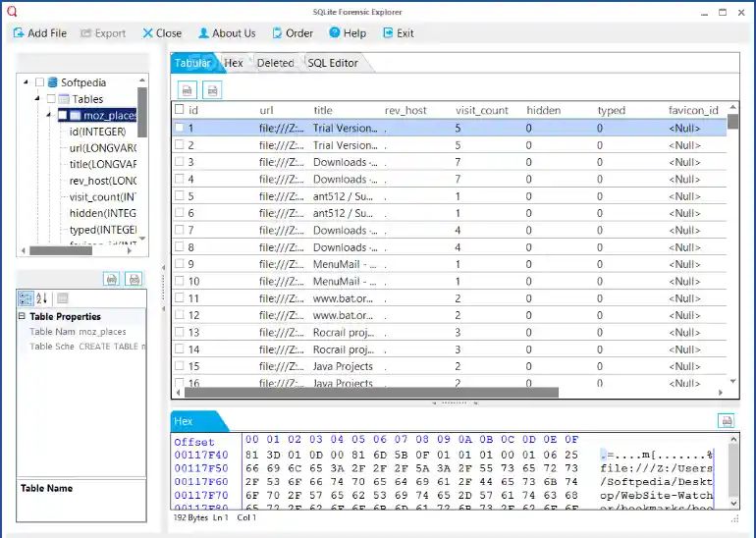Select the id(INTEGER) column node
The width and height of the screenshot is (756, 538).
coord(97,132)
